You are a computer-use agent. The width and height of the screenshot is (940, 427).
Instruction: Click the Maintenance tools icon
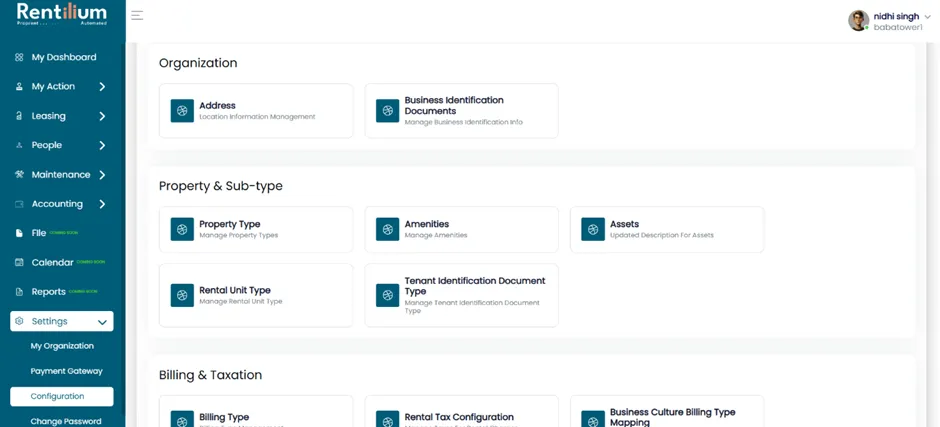(19, 175)
